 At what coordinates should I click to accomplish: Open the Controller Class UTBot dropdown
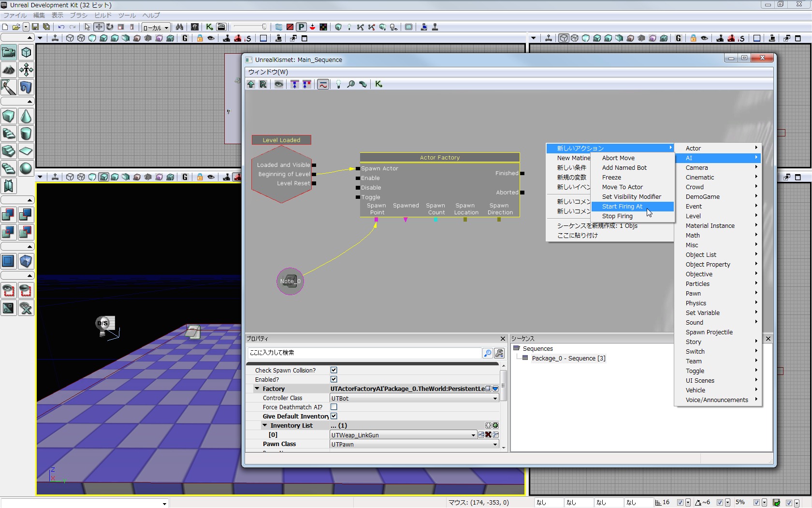pyautogui.click(x=495, y=398)
